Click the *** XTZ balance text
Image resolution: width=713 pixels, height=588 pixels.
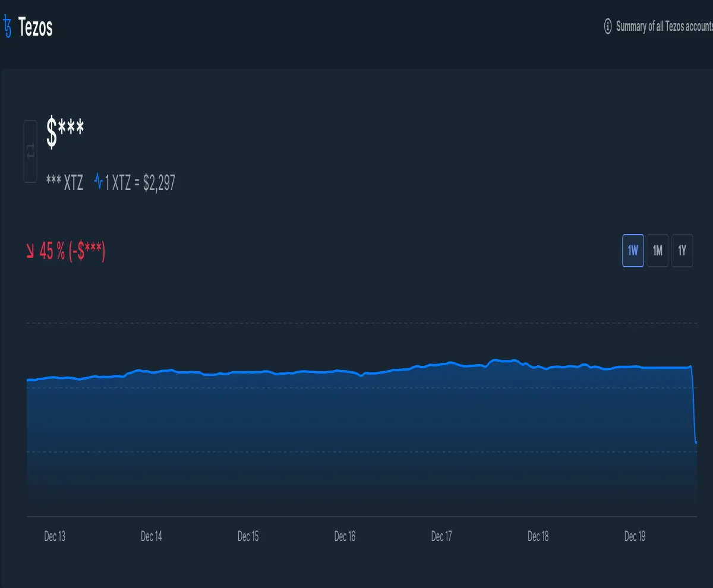tap(65, 182)
